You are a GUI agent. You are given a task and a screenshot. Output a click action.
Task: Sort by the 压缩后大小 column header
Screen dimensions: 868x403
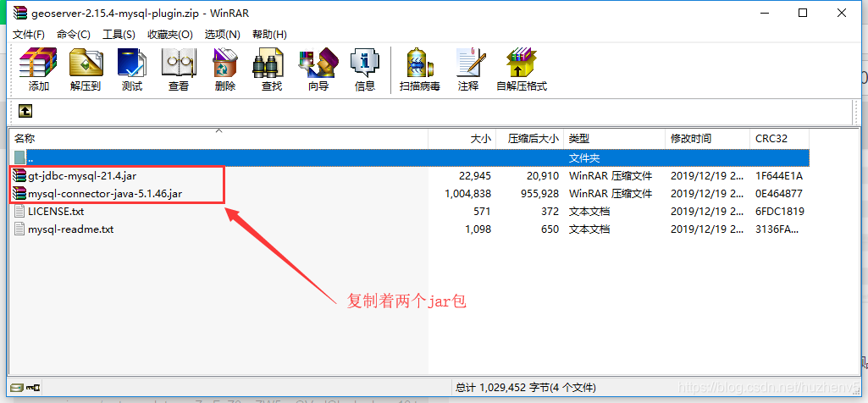pos(529,139)
